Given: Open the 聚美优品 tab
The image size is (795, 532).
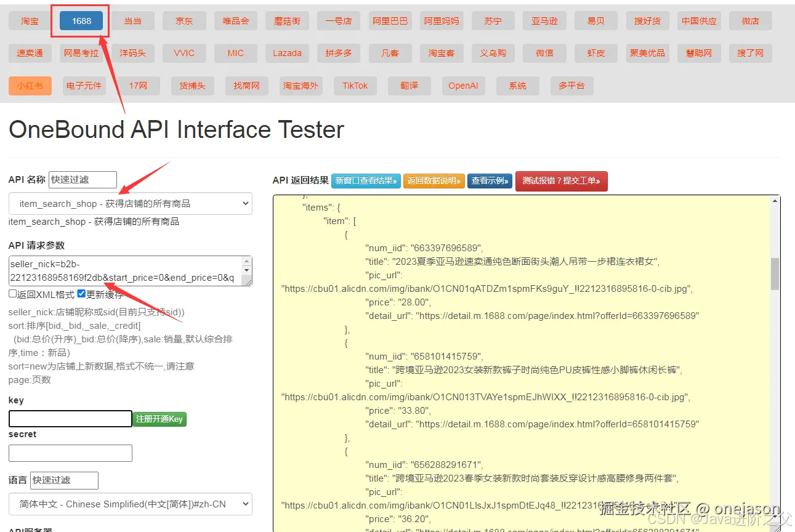Looking at the screenshot, I should 647,53.
